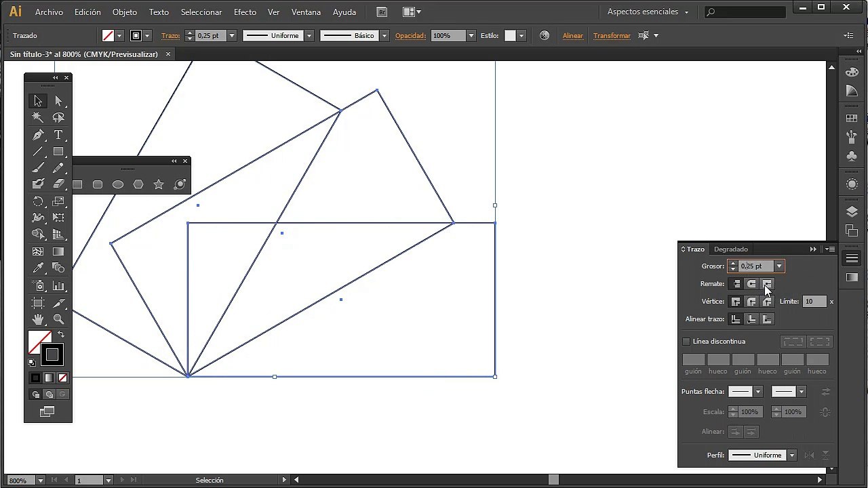Open the Básico brush definition dropdown
Viewport: 868px width, 488px height.
pos(384,36)
